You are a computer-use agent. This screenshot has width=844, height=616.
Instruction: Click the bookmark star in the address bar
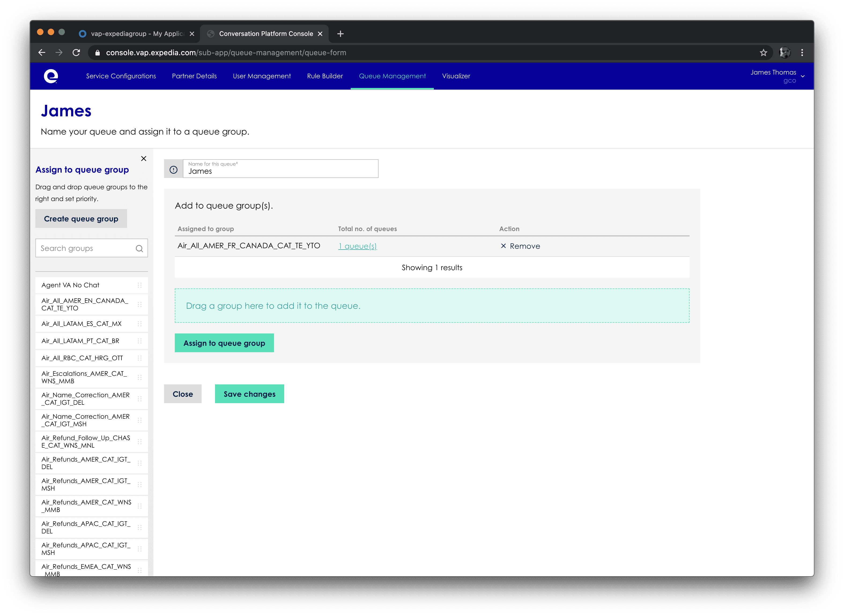pos(763,53)
